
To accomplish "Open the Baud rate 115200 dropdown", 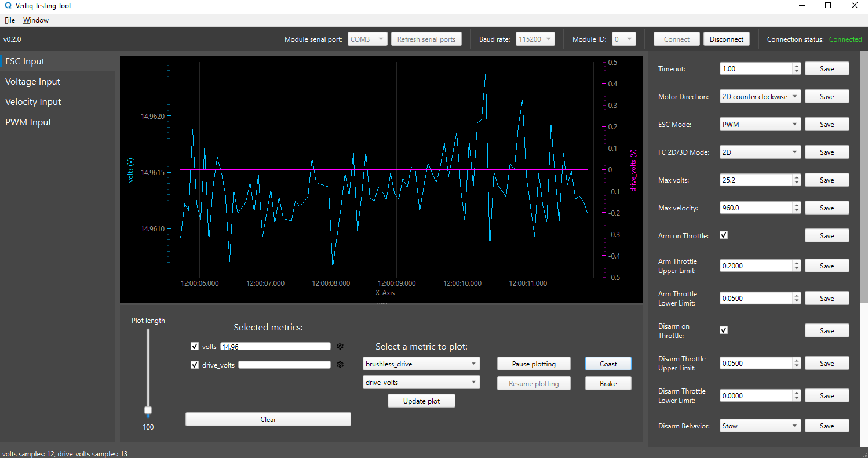I will click(x=535, y=39).
